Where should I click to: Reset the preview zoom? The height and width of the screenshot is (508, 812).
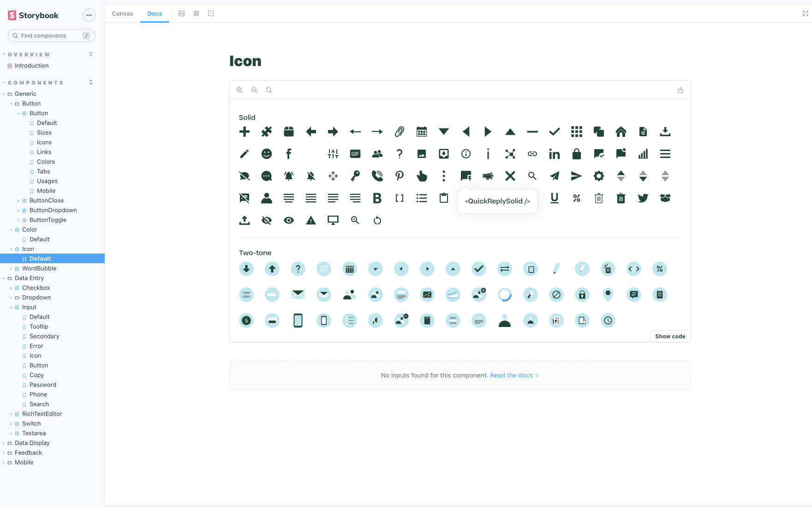coord(269,90)
